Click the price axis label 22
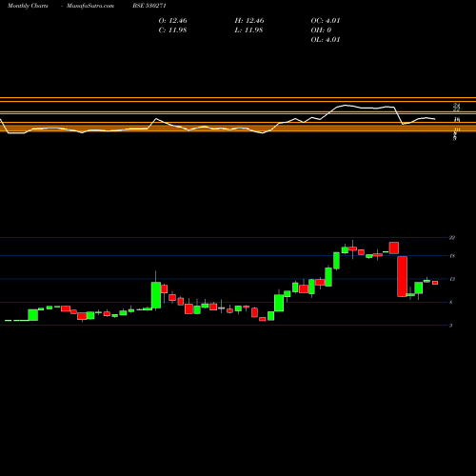The image size is (476, 476). 452,238
